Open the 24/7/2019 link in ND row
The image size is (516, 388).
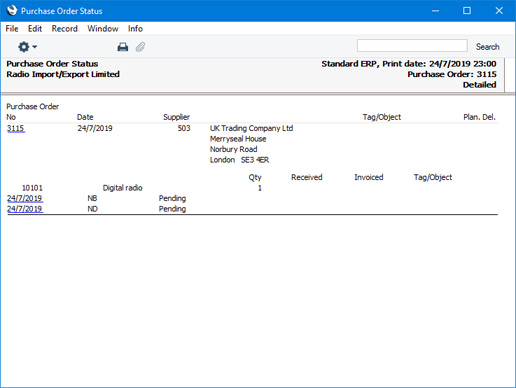coord(25,209)
